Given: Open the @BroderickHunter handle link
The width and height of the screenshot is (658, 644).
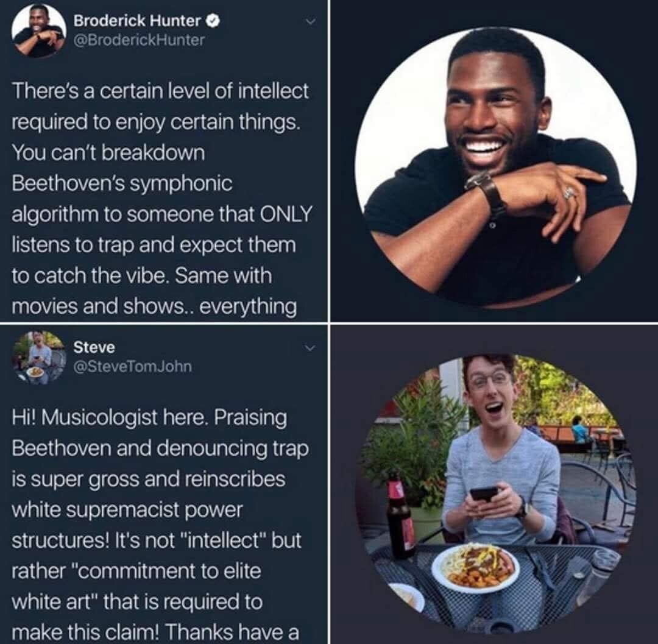Looking at the screenshot, I should (x=139, y=40).
